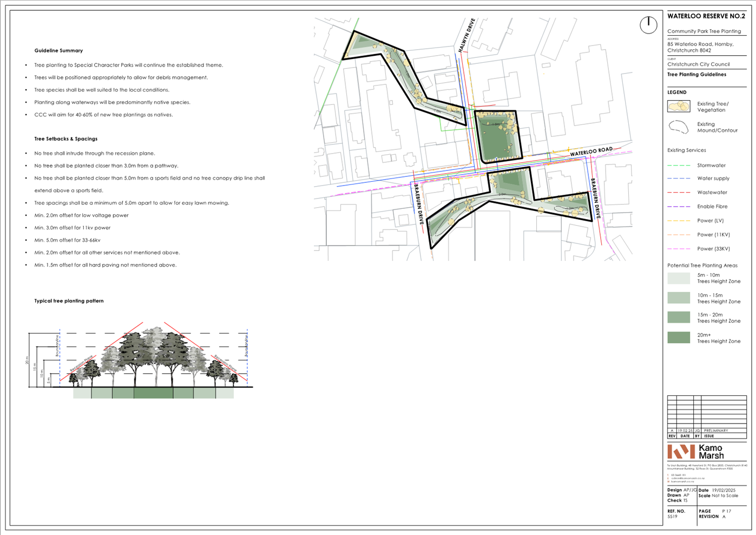Select the Existing Mound/Contour legend symbol

[679, 127]
